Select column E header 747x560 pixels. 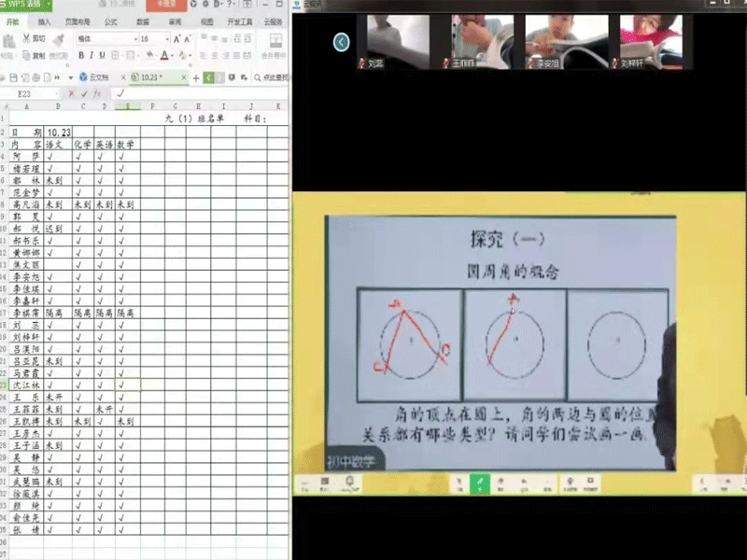coord(128,106)
